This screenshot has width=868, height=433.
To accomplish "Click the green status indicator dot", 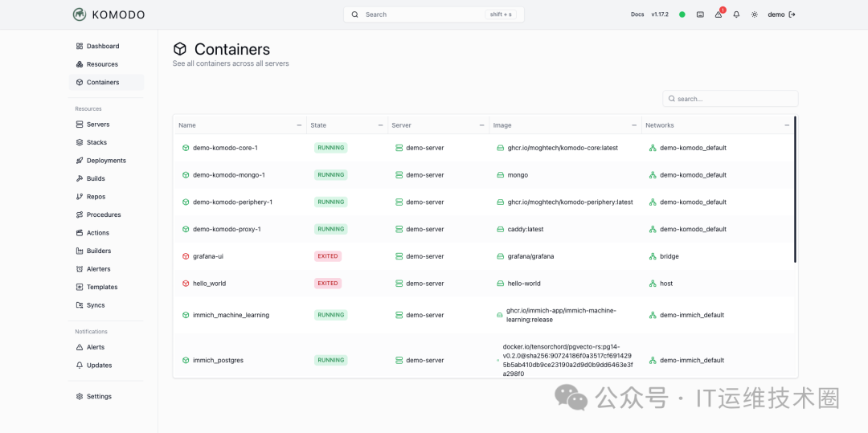I will pos(682,14).
